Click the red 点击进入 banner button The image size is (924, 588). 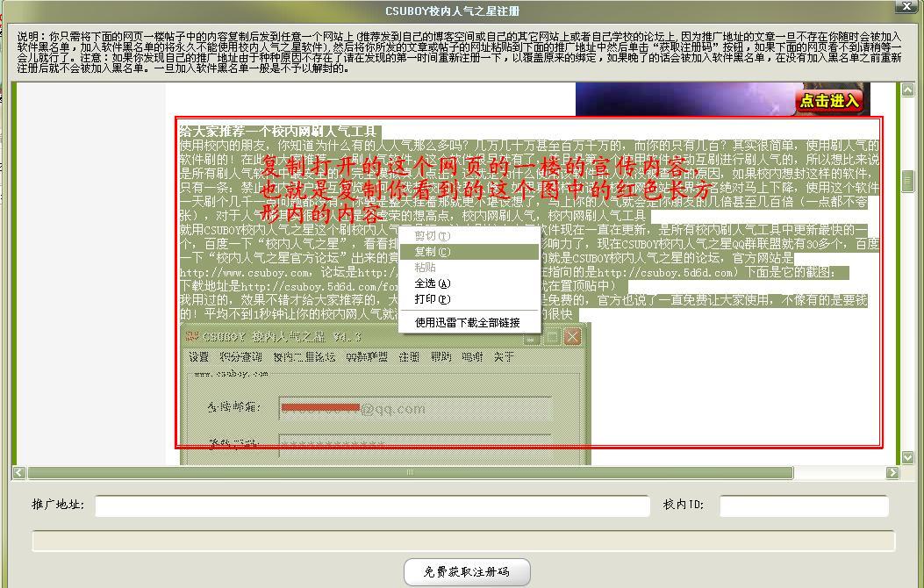827,102
